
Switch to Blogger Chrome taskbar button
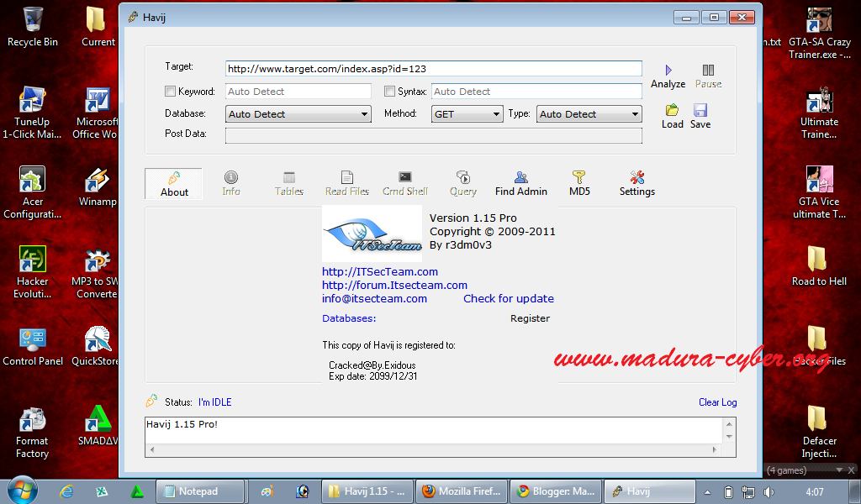point(556,491)
